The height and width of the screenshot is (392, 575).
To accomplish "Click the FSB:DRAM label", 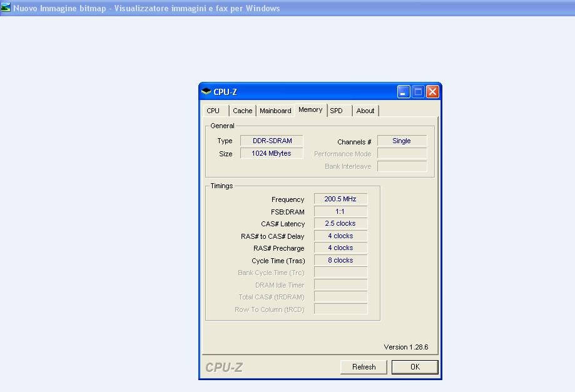I will [288, 212].
